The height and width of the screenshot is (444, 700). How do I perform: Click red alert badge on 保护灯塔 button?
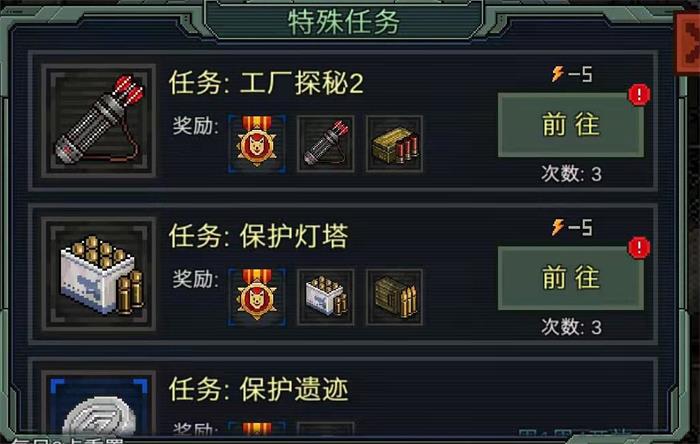tap(639, 248)
